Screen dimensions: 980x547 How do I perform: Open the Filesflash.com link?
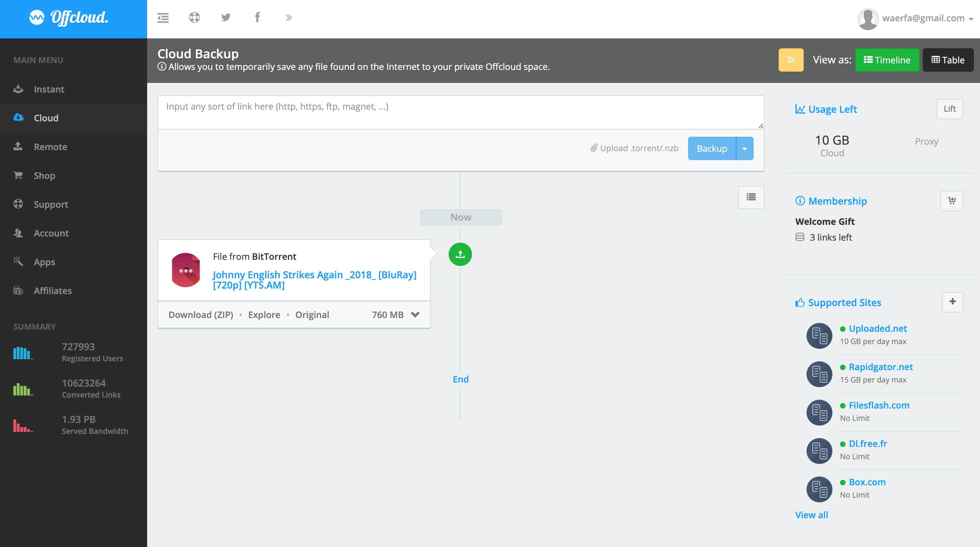click(x=879, y=405)
